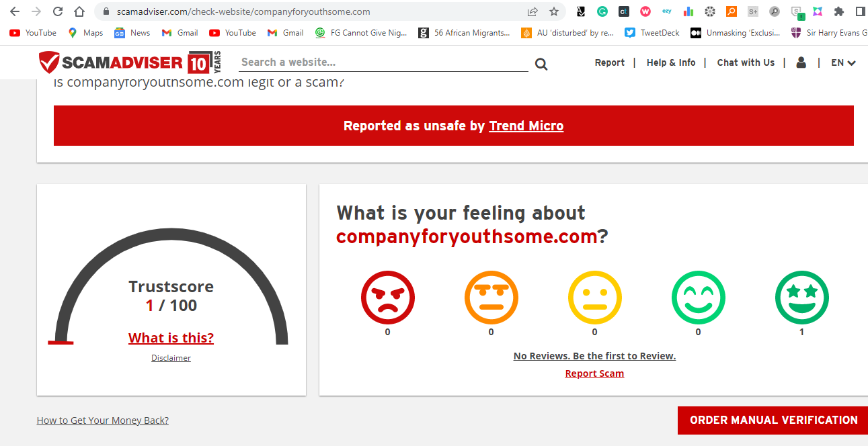Viewport: 868px width, 446px height.
Task: Open the Report menu item
Action: coord(610,62)
